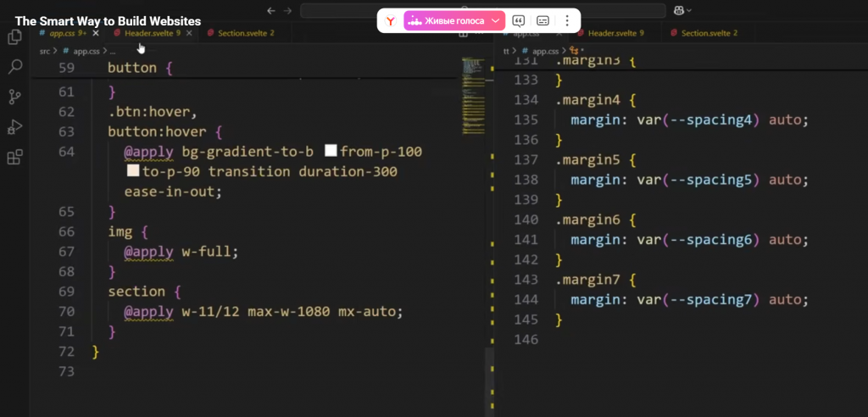Open the Explorer panel in activity bar
Screen dimensions: 868x417
[14, 37]
